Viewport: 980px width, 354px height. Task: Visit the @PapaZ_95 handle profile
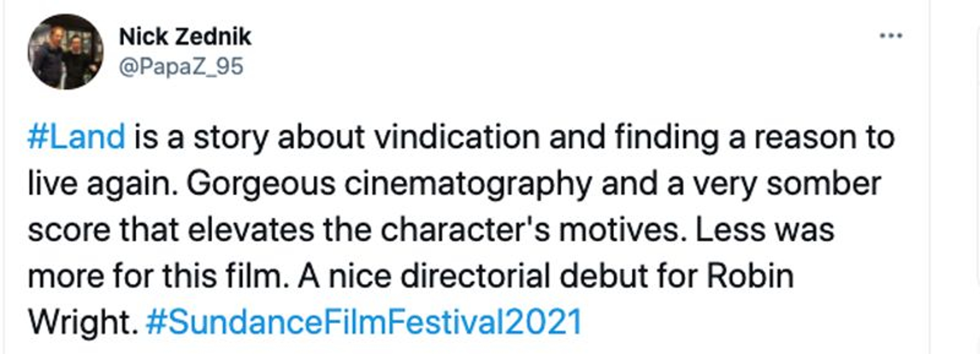[x=181, y=67]
